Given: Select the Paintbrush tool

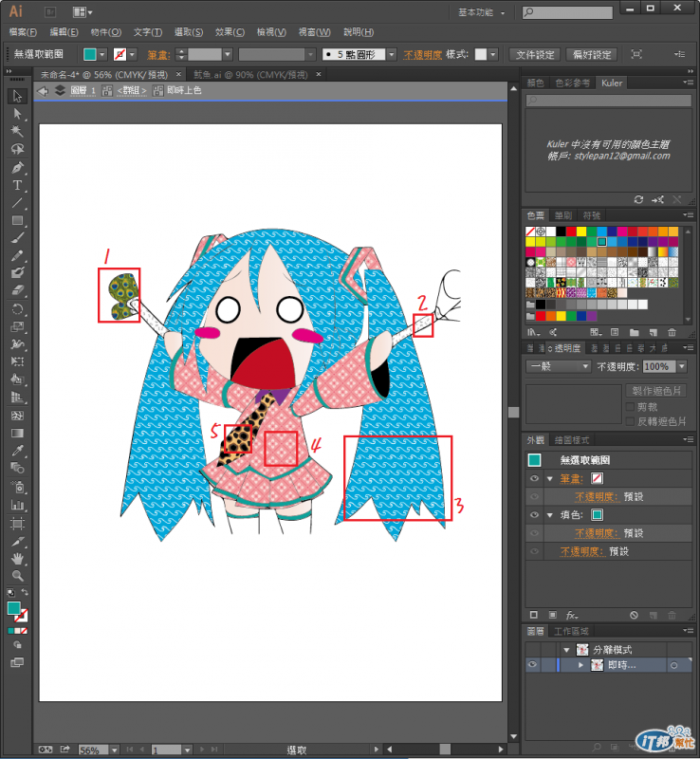Looking at the screenshot, I should tap(17, 238).
